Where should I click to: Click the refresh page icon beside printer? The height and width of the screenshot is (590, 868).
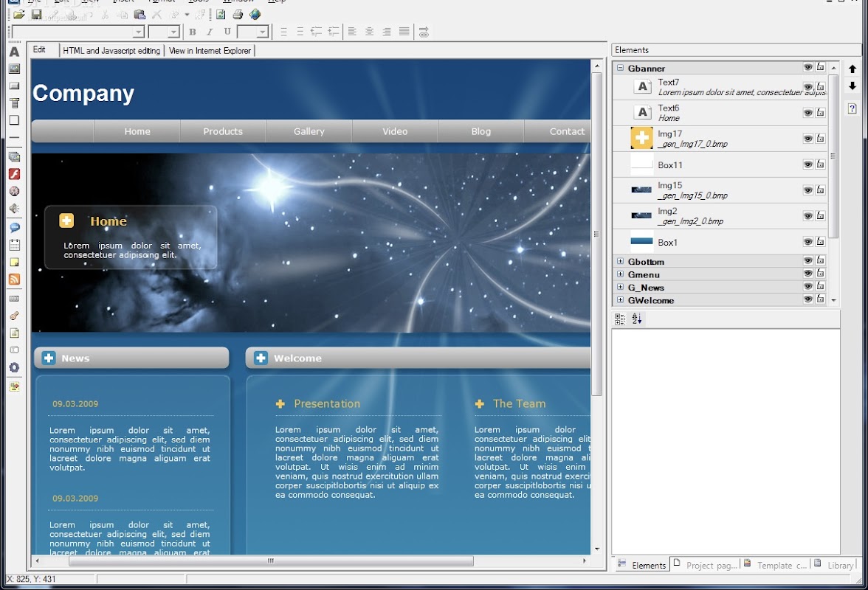[220, 14]
